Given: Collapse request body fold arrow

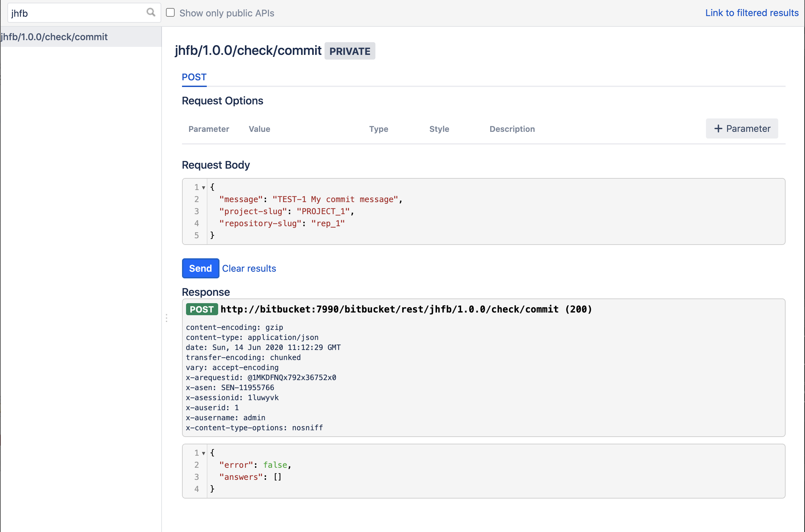Looking at the screenshot, I should (x=203, y=187).
